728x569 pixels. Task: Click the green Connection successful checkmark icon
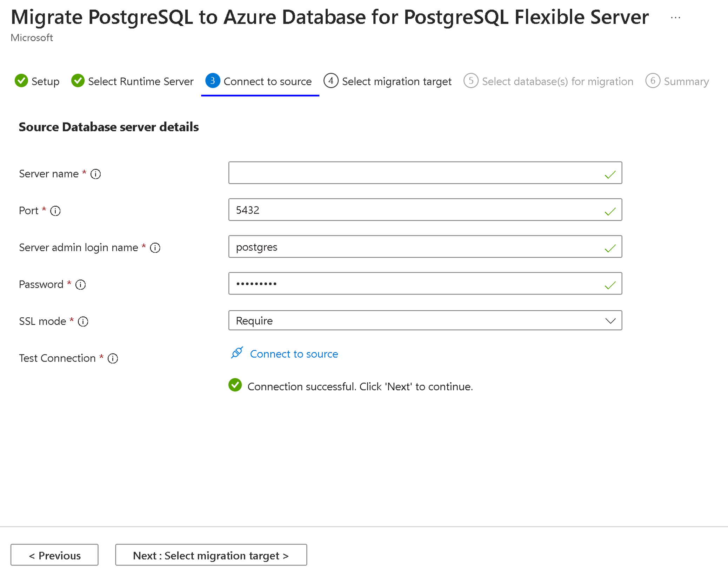tap(235, 385)
